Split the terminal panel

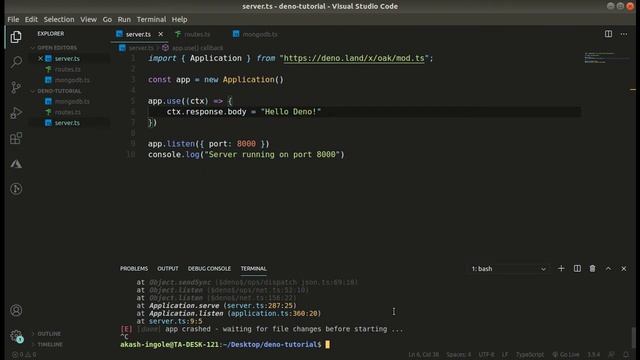pos(577,269)
